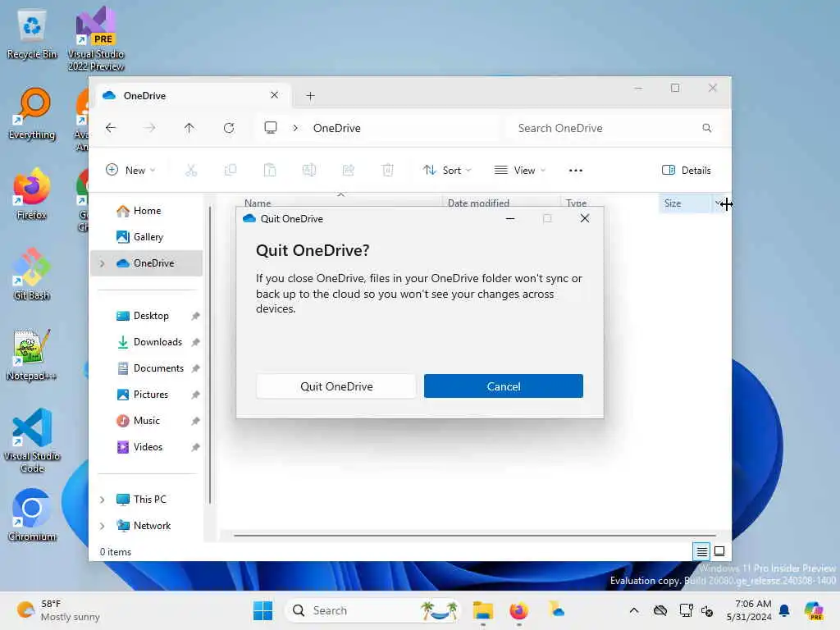Open the Recycle Bin desktop icon
This screenshot has height=630, width=840.
(x=32, y=34)
